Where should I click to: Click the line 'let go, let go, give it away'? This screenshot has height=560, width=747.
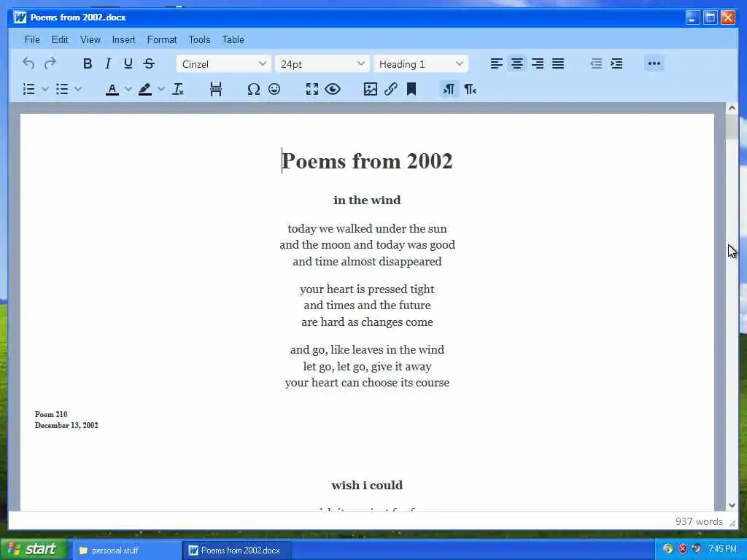tap(368, 366)
